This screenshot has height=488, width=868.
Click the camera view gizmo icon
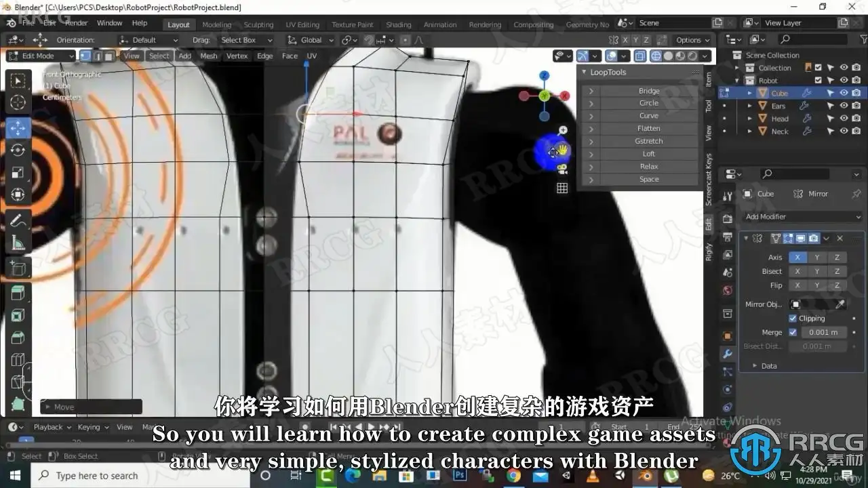click(562, 169)
